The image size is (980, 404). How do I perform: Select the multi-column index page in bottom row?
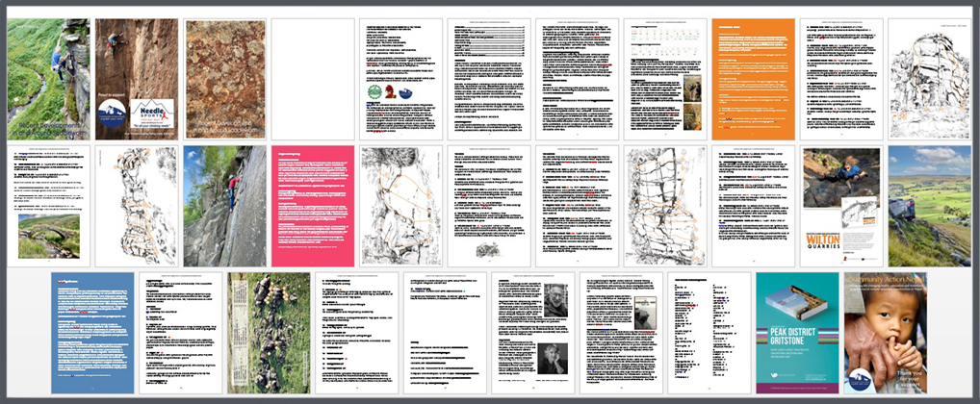click(709, 332)
